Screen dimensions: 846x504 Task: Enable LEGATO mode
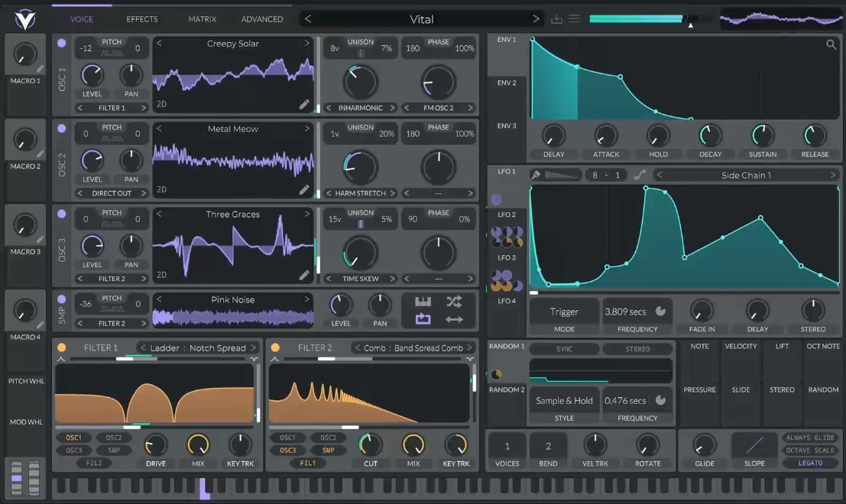coord(810,463)
